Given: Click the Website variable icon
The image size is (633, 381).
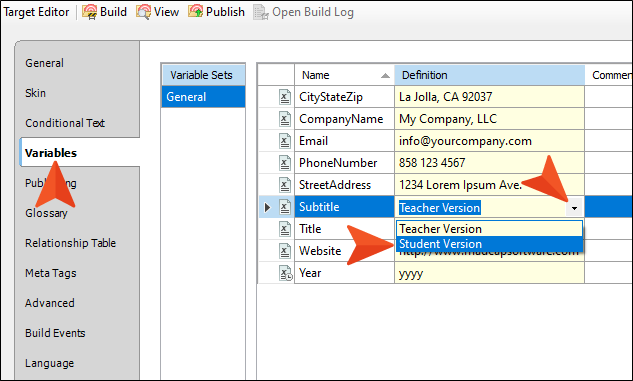Looking at the screenshot, I should [x=285, y=251].
